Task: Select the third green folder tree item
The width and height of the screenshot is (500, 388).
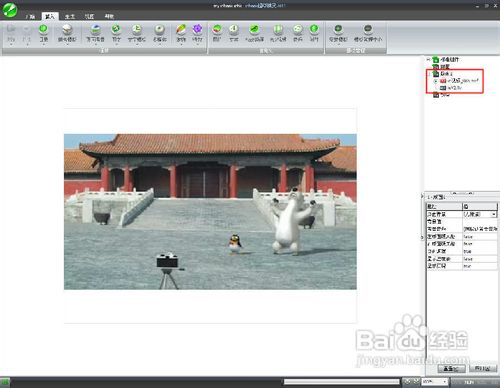Action: [443, 74]
